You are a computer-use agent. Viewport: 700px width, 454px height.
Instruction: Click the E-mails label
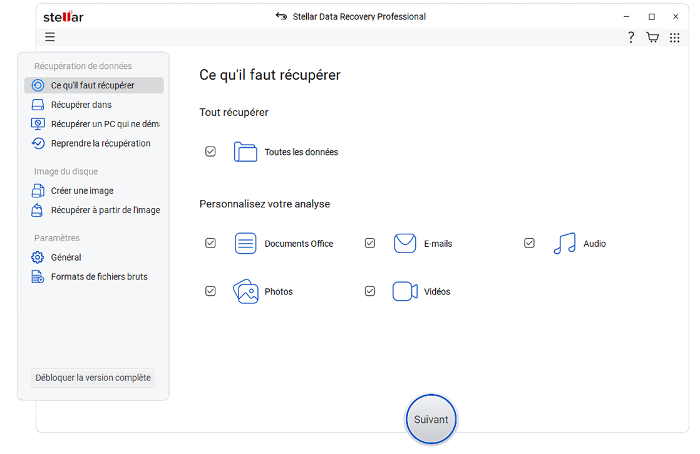pyautogui.click(x=438, y=244)
